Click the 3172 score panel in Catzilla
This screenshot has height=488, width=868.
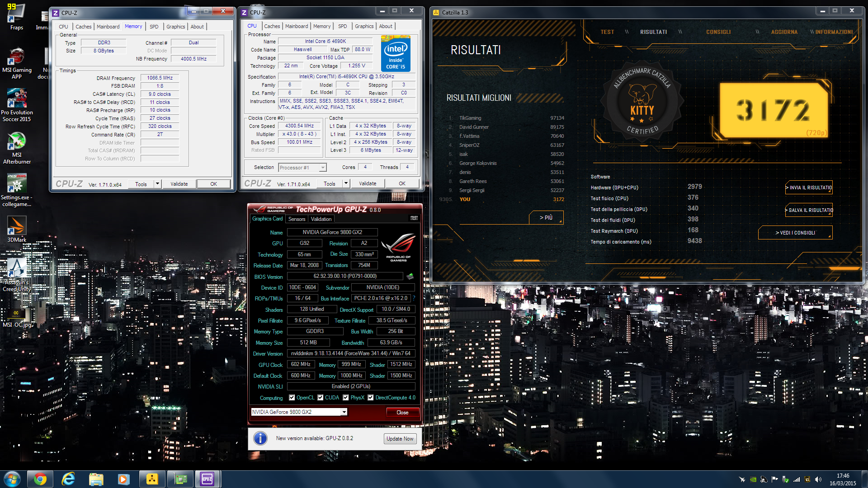[x=774, y=110]
